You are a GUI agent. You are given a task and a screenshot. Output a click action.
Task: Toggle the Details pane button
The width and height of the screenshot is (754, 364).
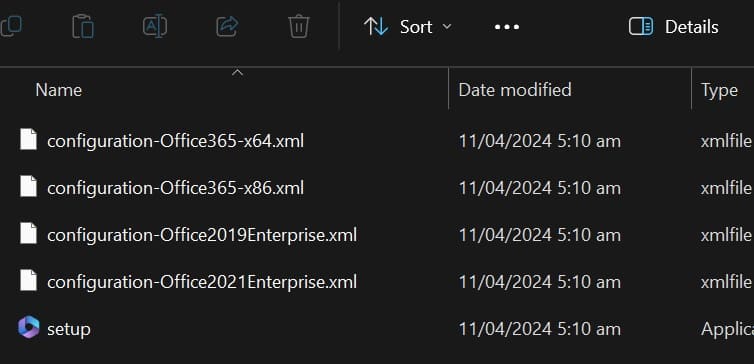673,26
